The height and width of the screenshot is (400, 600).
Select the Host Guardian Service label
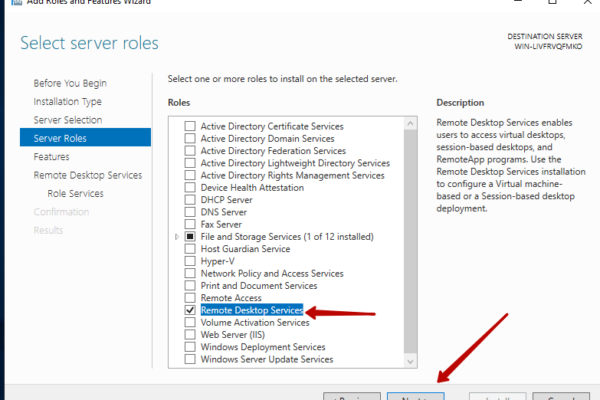(x=245, y=248)
